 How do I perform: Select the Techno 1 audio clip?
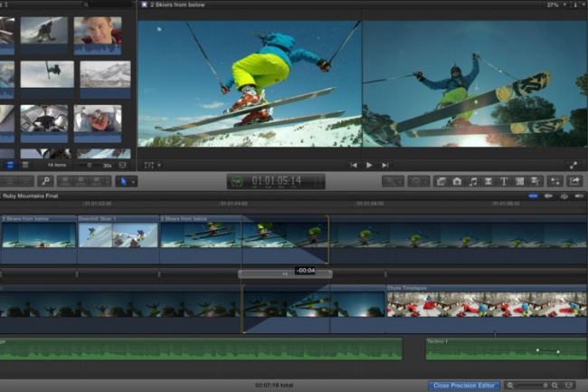pyautogui.click(x=507, y=349)
